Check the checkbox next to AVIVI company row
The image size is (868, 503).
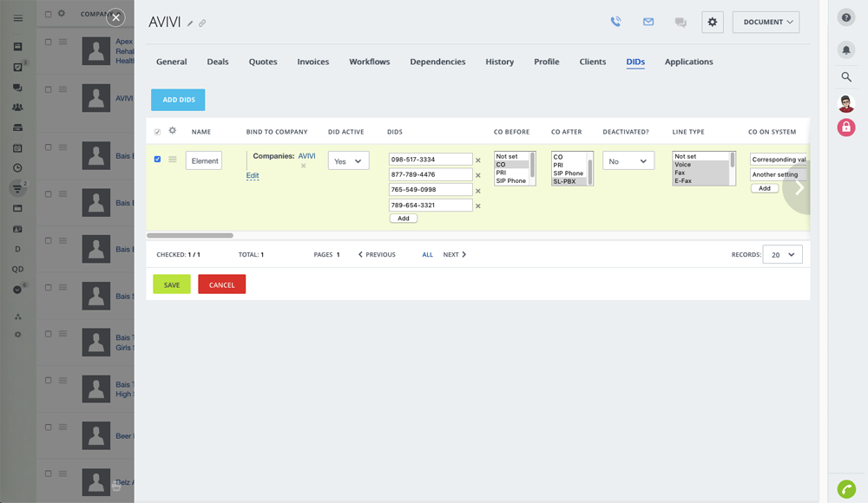49,88
